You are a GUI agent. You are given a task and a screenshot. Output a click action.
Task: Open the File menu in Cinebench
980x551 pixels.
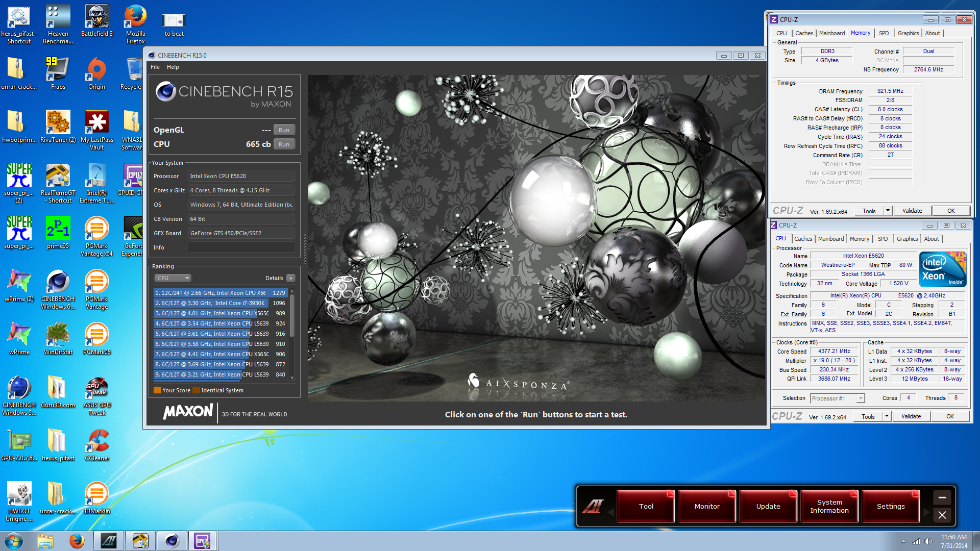(155, 67)
